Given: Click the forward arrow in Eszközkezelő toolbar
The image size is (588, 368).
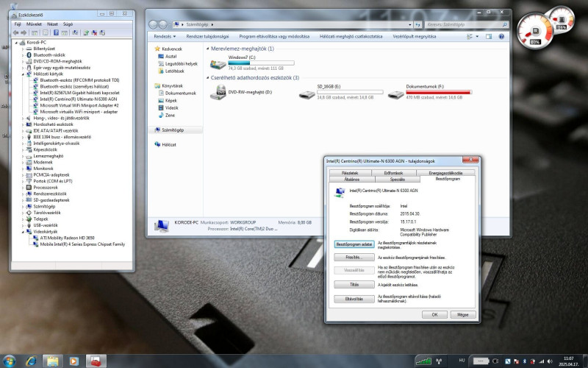Looking at the screenshot, I should (x=24, y=32).
